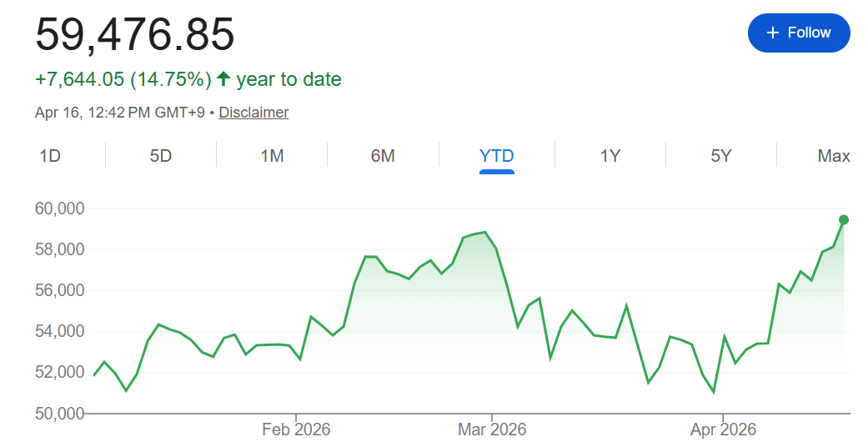Viewport: 868px width, 442px height.
Task: Click the green upward arrow icon
Action: 223,79
